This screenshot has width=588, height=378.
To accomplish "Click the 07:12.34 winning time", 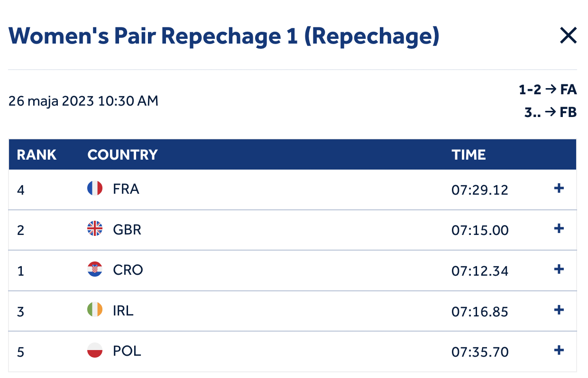I will (480, 271).
